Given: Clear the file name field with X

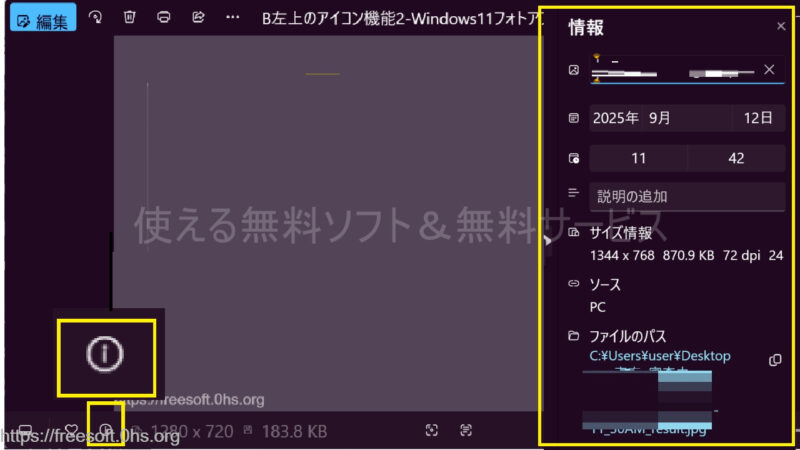Looking at the screenshot, I should click(x=768, y=69).
